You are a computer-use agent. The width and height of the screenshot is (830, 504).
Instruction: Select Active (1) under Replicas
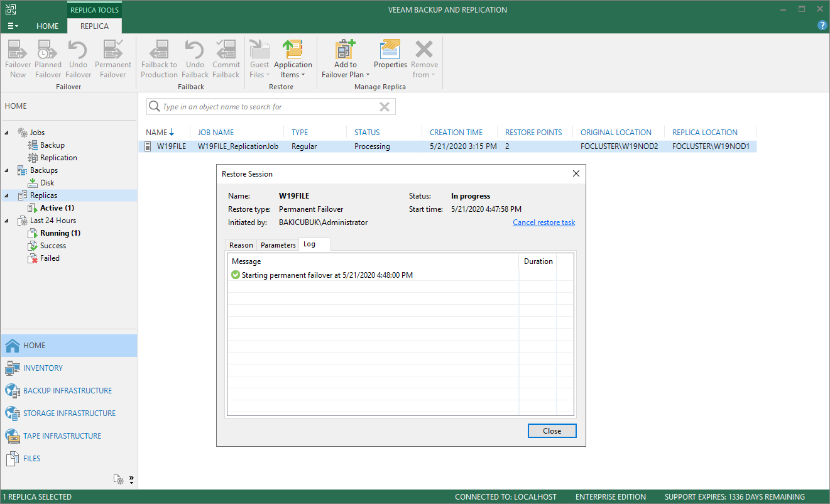(57, 208)
